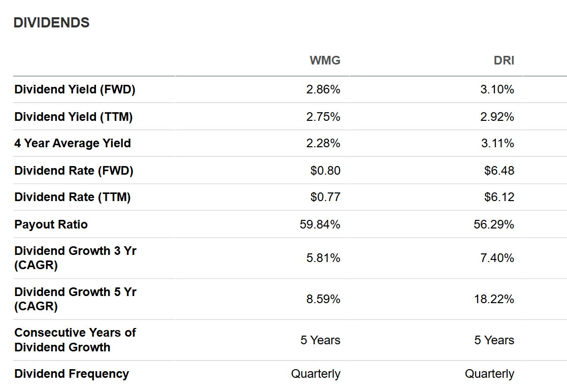Click the Dividend Yield (TTM) row label
The width and height of the screenshot is (567, 392).
[74, 117]
